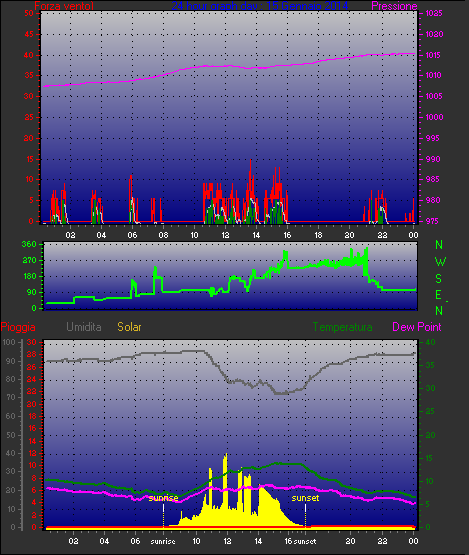Click the S compass direction label

(439, 279)
